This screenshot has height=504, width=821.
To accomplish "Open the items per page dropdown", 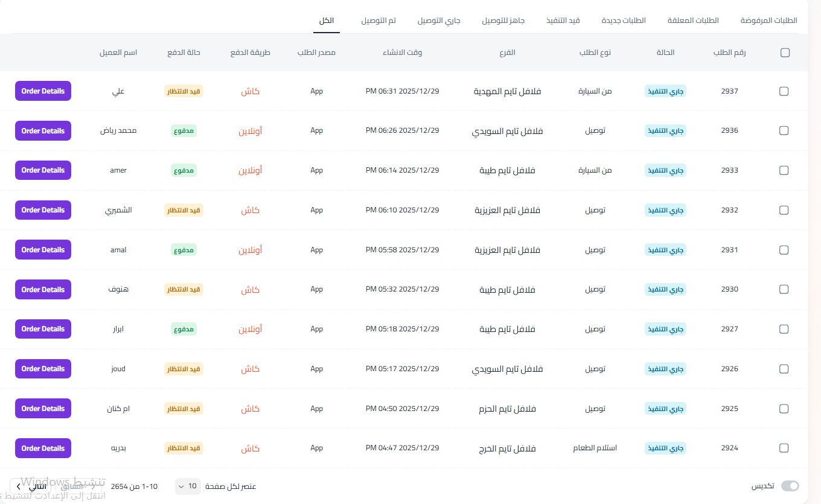I will click(188, 486).
